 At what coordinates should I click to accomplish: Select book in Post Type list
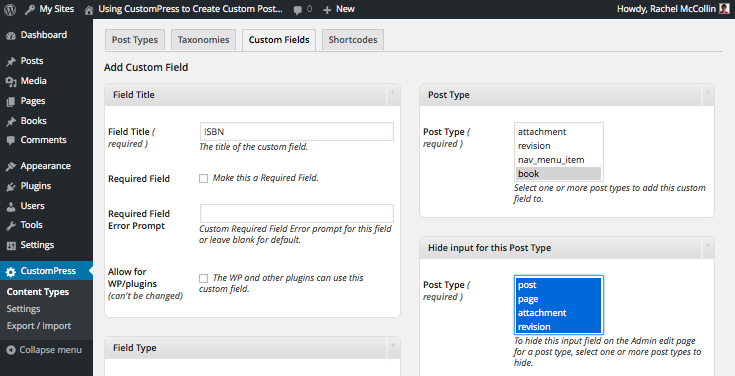point(558,173)
